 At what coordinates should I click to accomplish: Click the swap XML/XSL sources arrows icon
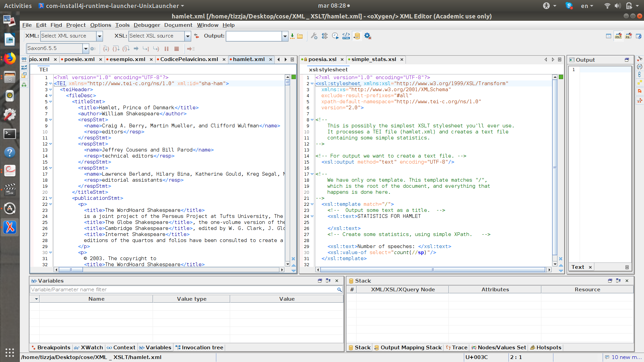tap(197, 36)
